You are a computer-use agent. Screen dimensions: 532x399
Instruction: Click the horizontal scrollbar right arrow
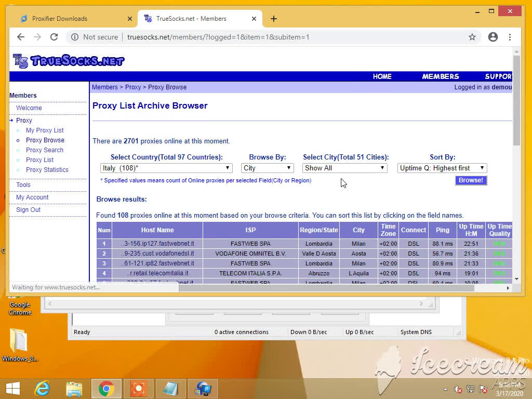[x=508, y=288]
